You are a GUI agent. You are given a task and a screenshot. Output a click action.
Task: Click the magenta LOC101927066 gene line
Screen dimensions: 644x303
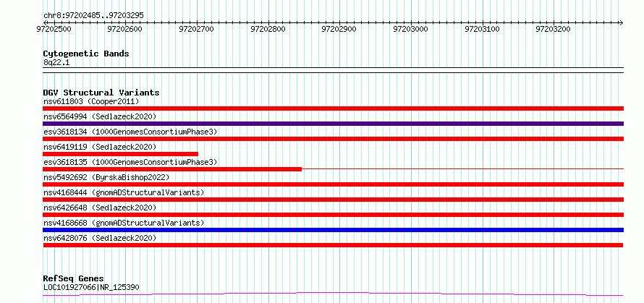tap(333, 294)
